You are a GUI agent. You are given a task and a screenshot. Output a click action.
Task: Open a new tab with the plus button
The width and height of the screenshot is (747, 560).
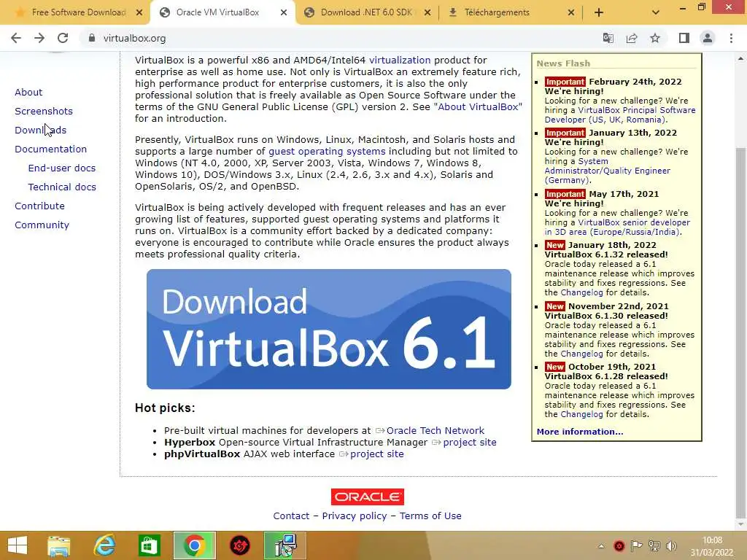coord(599,12)
